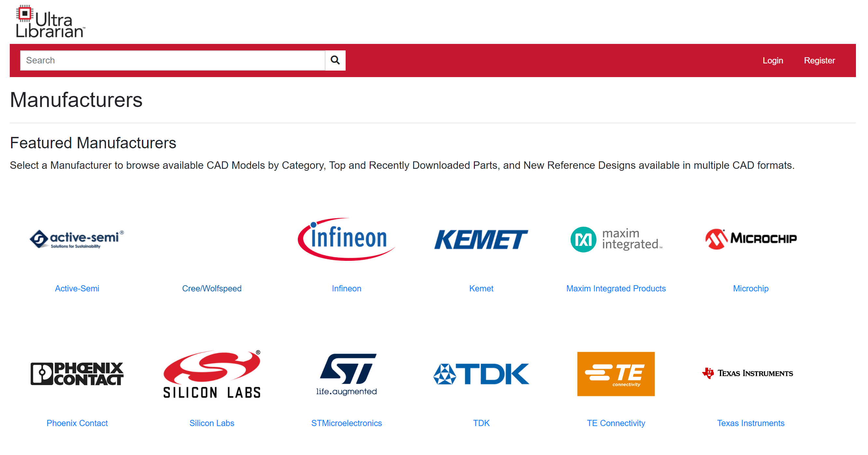This screenshot has height=455, width=868.
Task: Open the TE Connectivity text link
Action: click(616, 423)
